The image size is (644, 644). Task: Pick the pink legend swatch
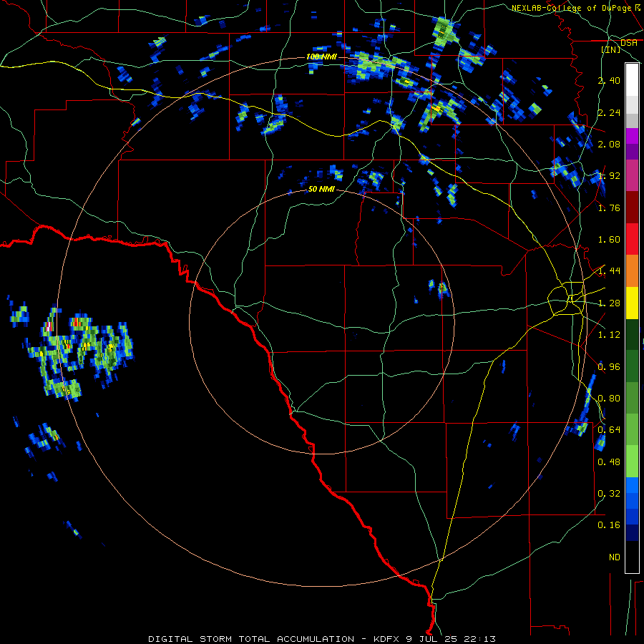(x=632, y=175)
